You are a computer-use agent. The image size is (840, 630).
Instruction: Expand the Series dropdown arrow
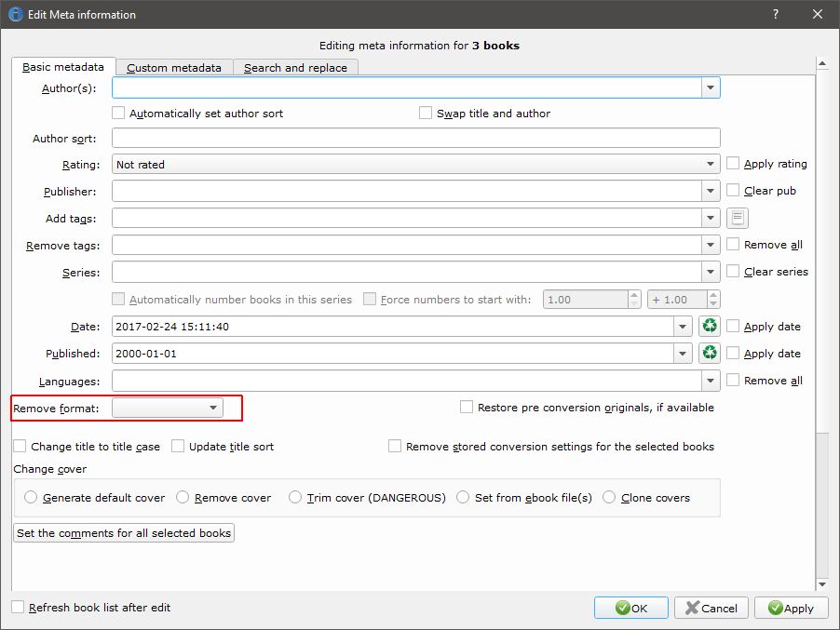711,272
